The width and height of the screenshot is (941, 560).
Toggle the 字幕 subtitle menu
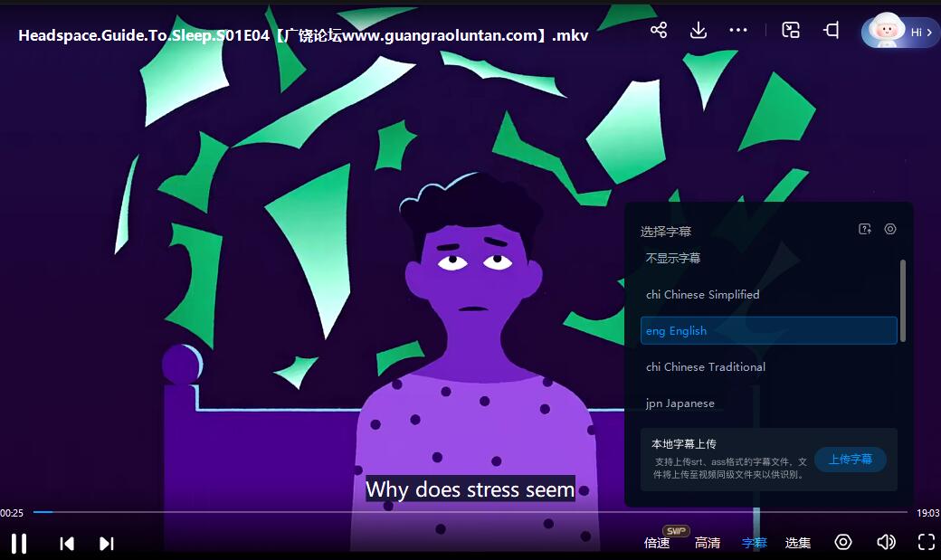pyautogui.click(x=755, y=543)
